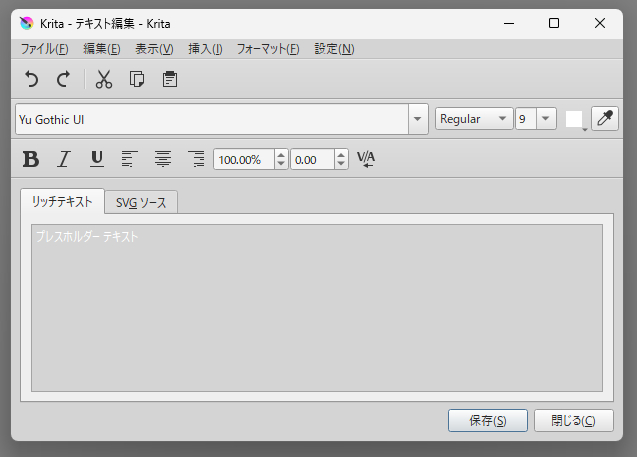Toggle Bold formatting

(x=31, y=159)
